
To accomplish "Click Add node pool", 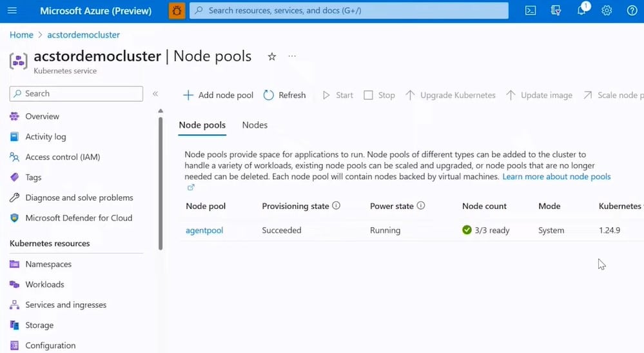I will tap(218, 96).
